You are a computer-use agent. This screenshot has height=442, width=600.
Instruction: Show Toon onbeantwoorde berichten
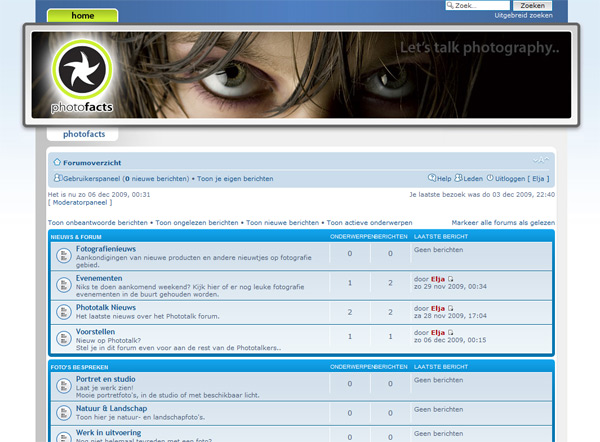pyautogui.click(x=98, y=223)
